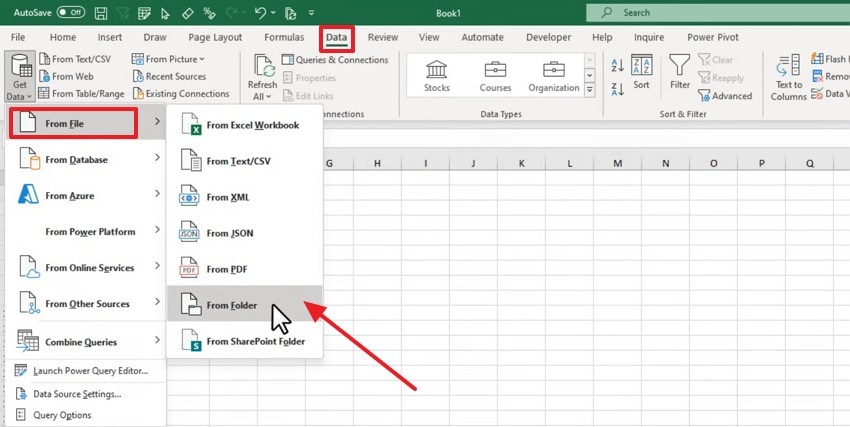Click the Undo arrow icon
Image resolution: width=850 pixels, height=427 pixels.
tap(260, 13)
